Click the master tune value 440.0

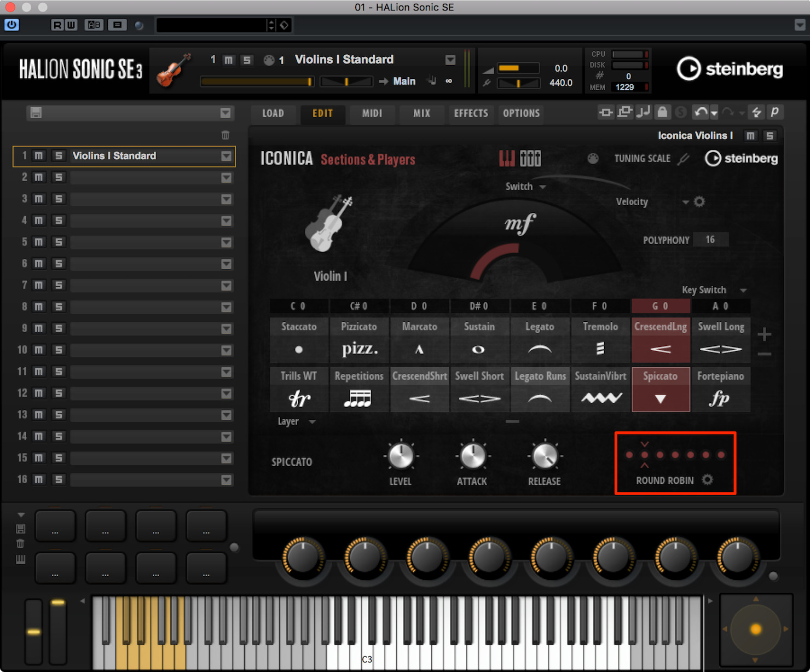(x=561, y=83)
